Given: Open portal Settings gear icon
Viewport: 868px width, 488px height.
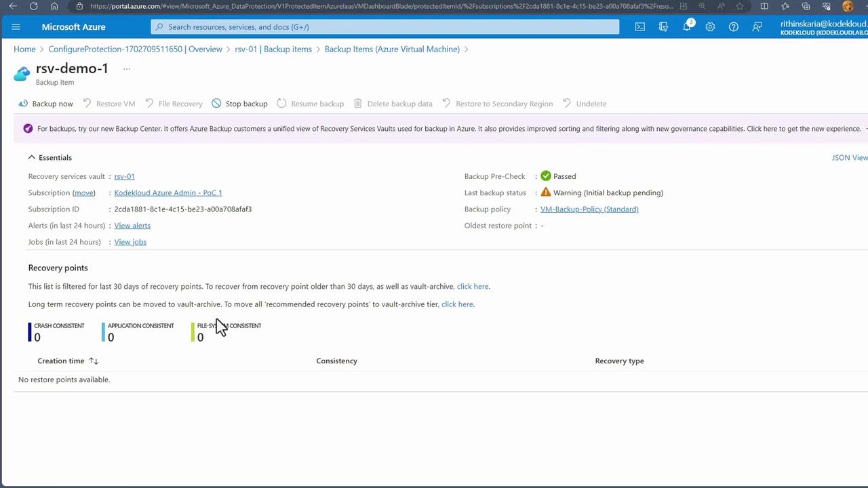Looking at the screenshot, I should coord(710,27).
